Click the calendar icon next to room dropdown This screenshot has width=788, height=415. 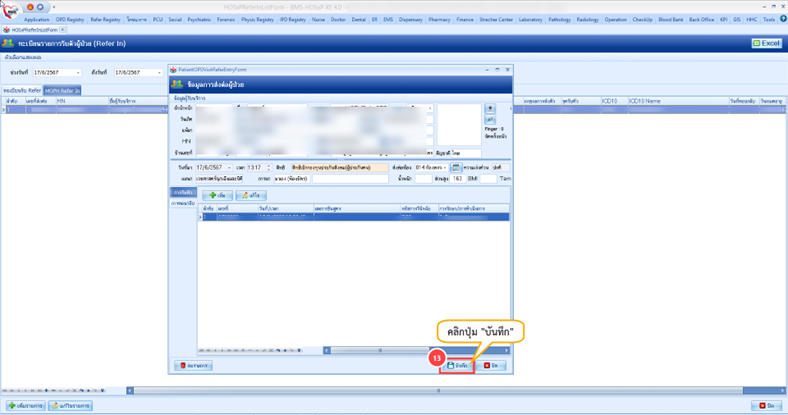[456, 168]
